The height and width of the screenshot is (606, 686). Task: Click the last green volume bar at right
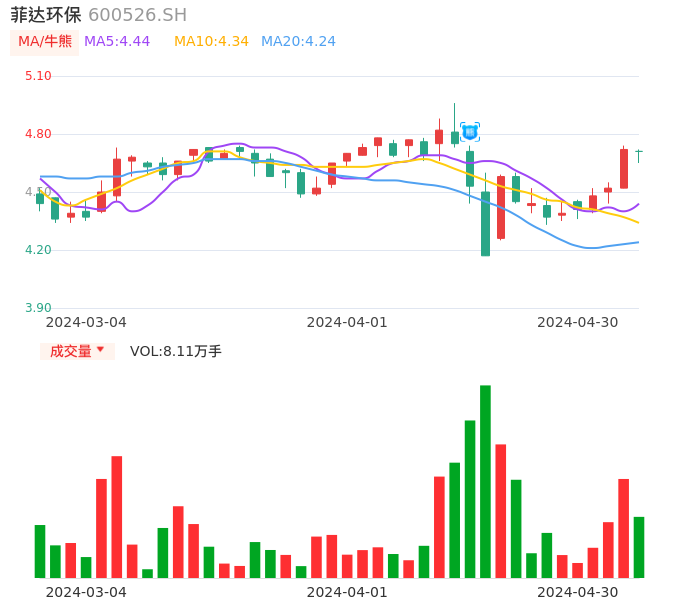point(639,547)
